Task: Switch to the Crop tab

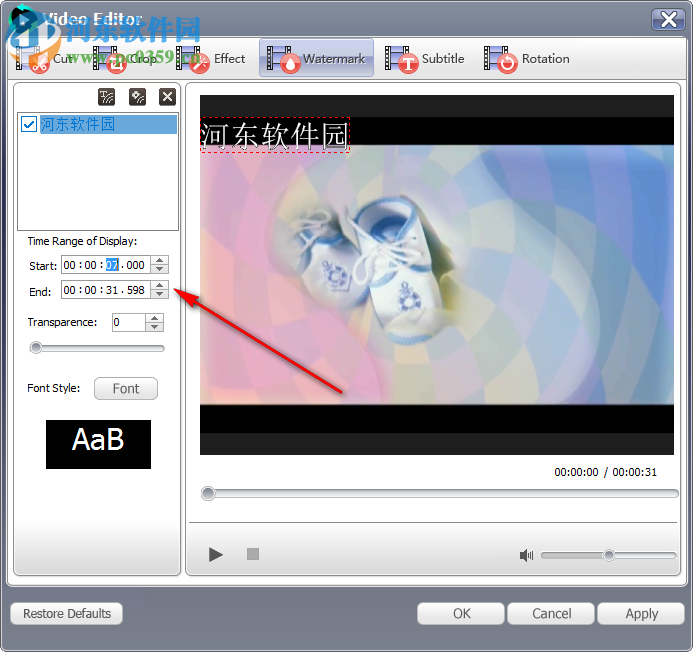Action: point(125,58)
